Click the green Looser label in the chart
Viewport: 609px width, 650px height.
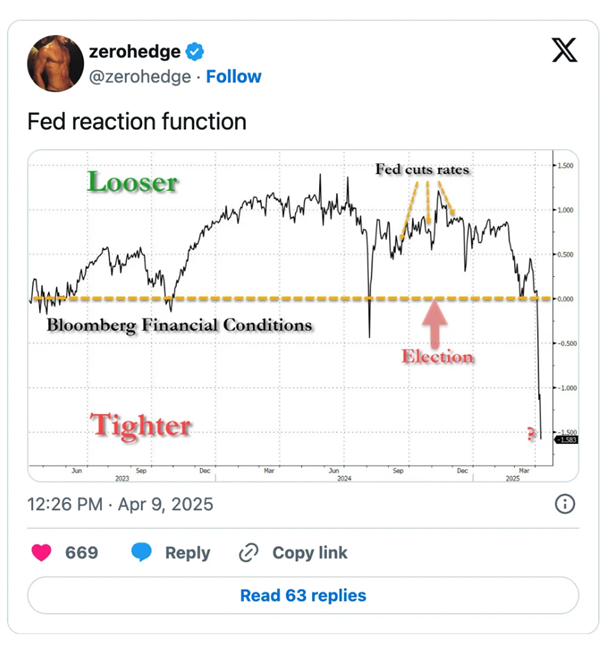pos(132,182)
